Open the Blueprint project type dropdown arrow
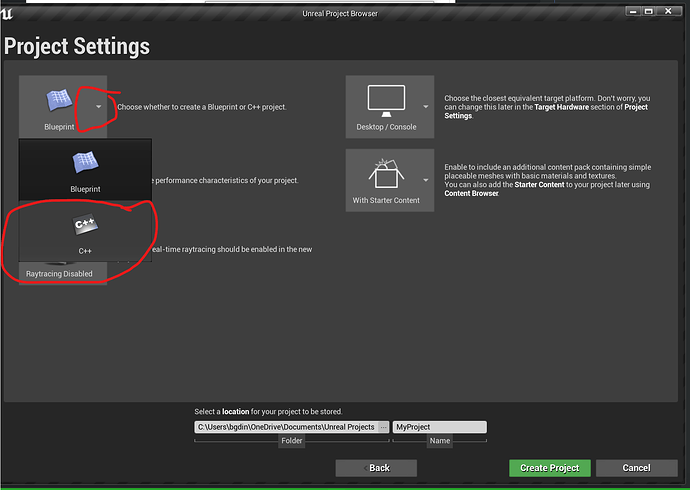Screen dimensions: 690x490 coord(99,106)
